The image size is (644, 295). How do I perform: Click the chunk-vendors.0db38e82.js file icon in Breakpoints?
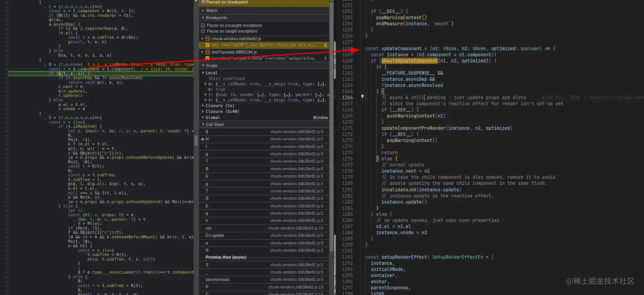208,39
